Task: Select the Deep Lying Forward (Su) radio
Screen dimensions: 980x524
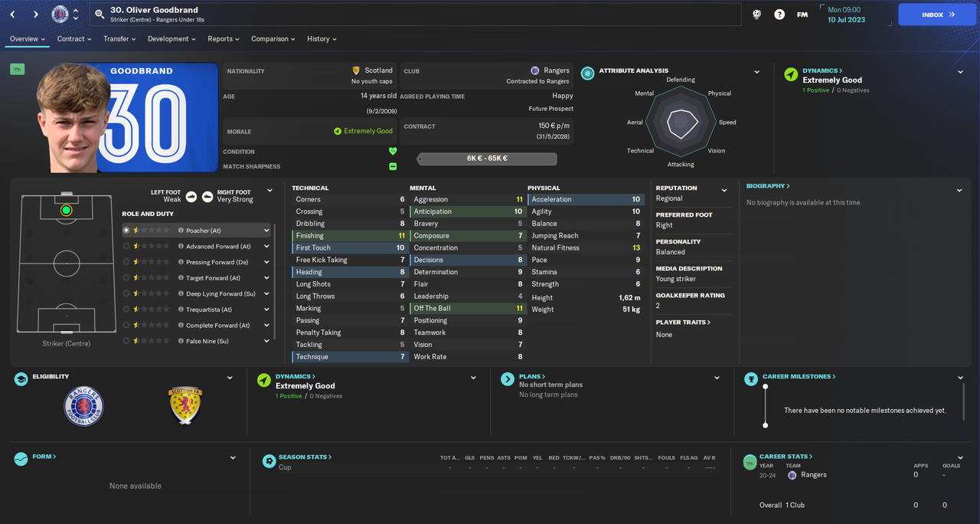Action: pyautogui.click(x=126, y=293)
